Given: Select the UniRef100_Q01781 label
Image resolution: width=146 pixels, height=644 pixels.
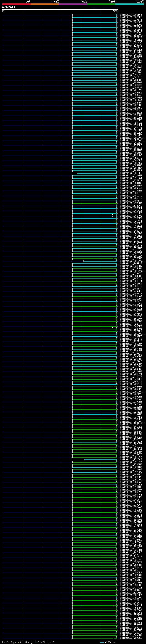Looking at the screenshot, I should tap(131, 55).
